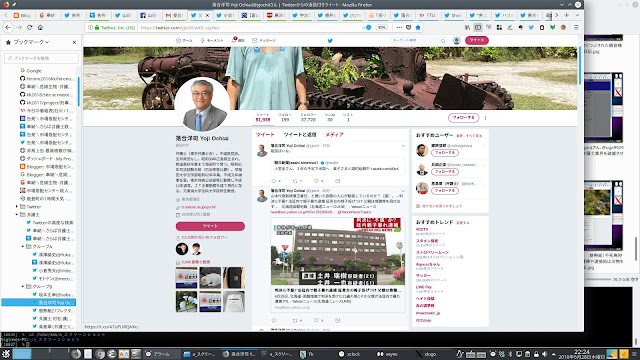Retweet the first tweet
The height and width of the screenshot is (360, 640).
295,181
